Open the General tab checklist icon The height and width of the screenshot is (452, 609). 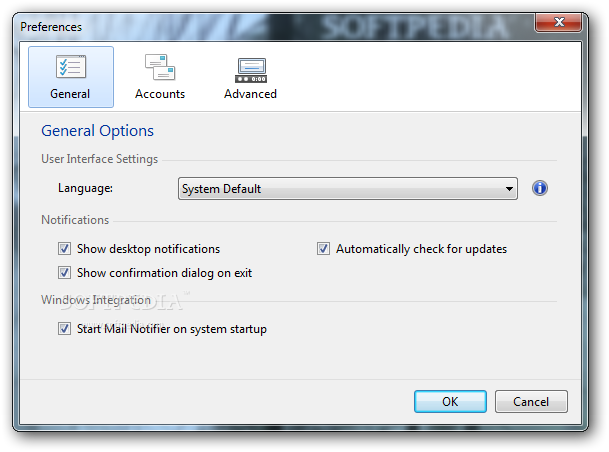pyautogui.click(x=71, y=66)
